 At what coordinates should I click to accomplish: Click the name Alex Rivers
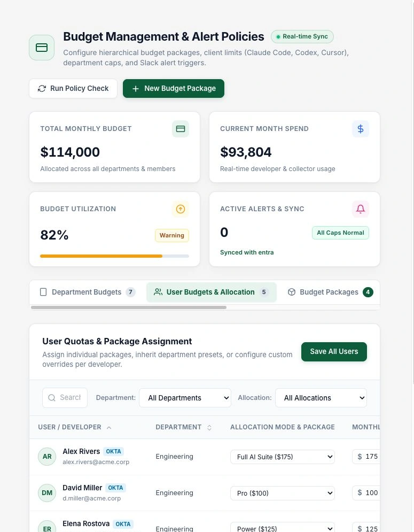[81, 452]
